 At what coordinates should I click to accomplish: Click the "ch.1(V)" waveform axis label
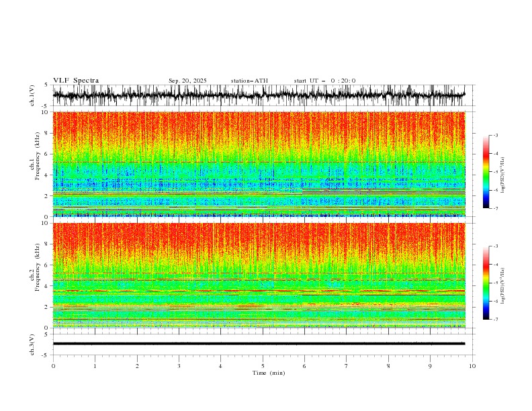click(x=32, y=95)
